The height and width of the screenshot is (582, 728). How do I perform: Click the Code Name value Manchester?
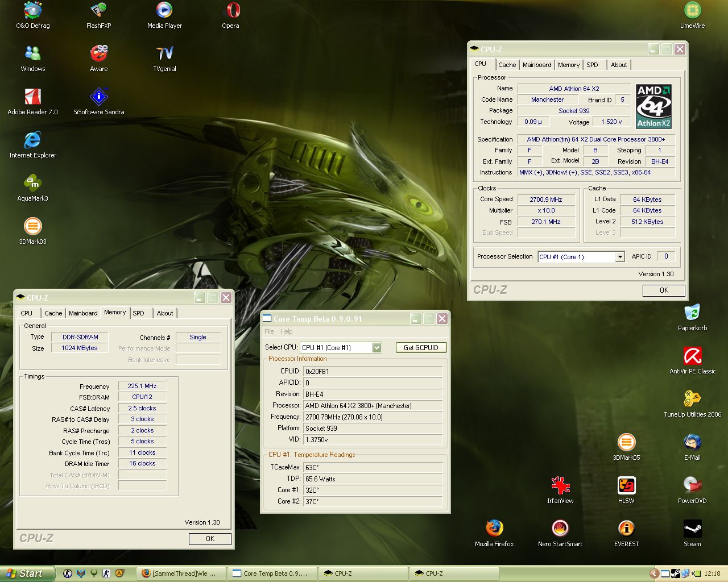[547, 99]
